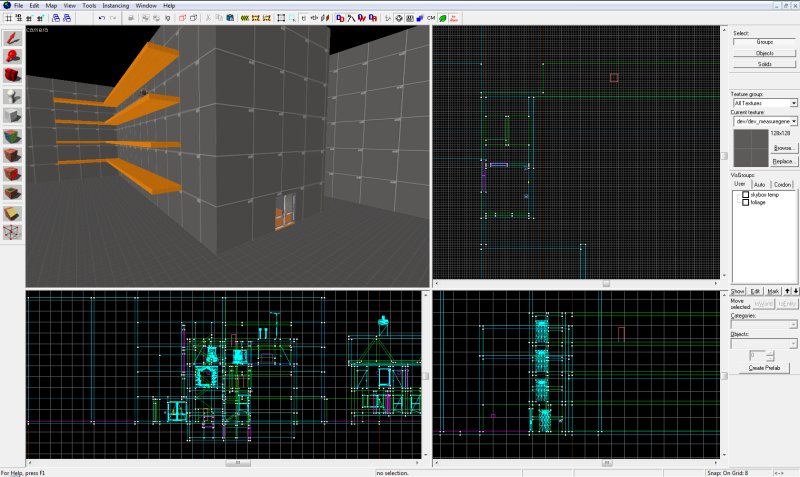Select the Magnify tool
This screenshot has width=800, height=477.
click(x=12, y=57)
